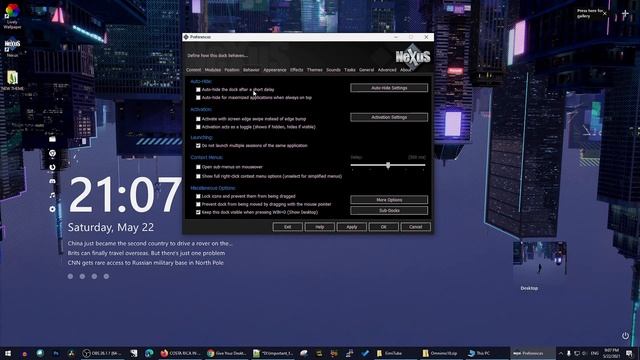Switch to the Effects tab

pos(297,70)
